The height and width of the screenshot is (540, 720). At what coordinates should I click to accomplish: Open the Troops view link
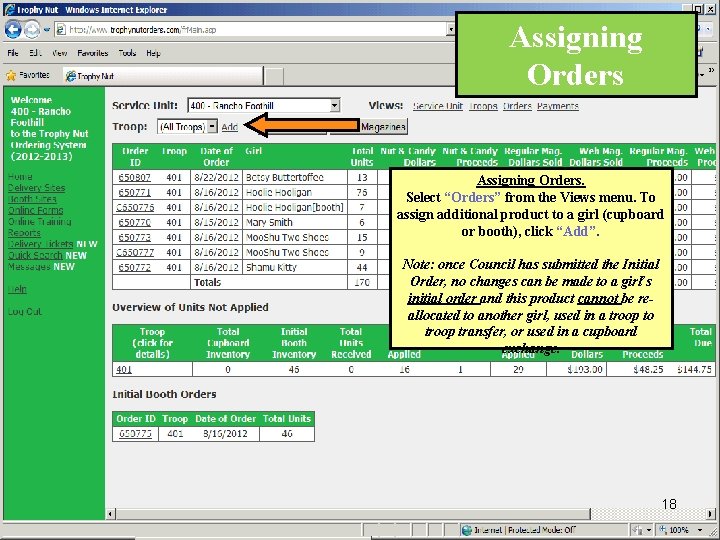coord(483,106)
